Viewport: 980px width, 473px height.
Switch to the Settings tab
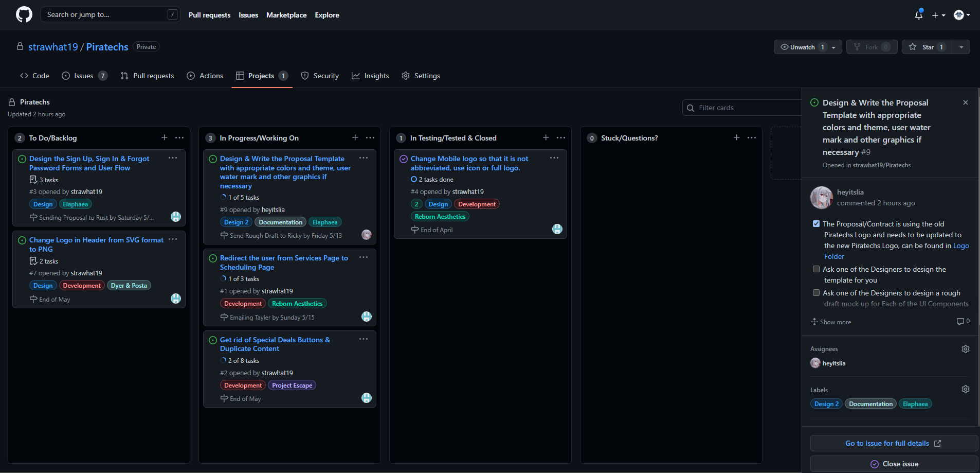pos(421,76)
